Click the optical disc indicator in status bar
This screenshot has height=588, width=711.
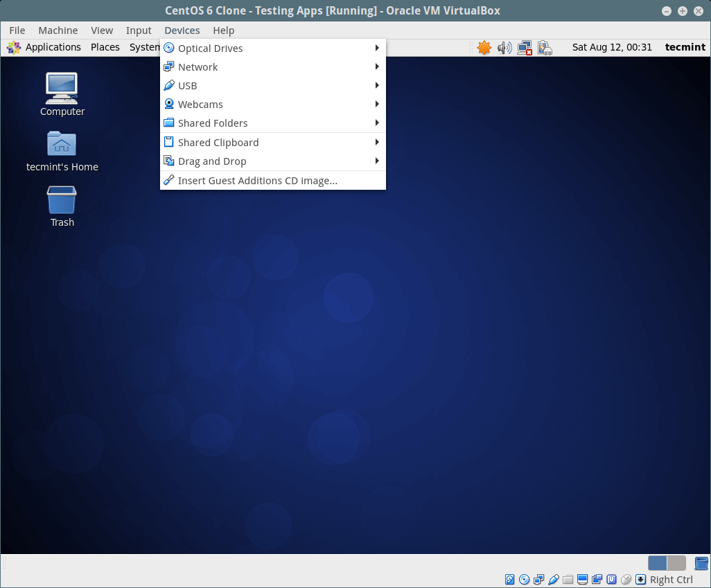tap(525, 580)
